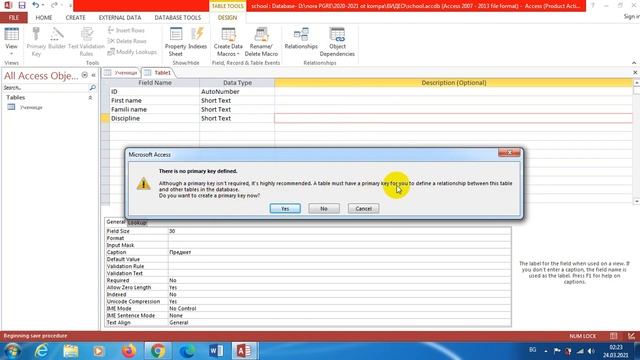
Task: Open the FILE tab
Action: click(x=14, y=18)
